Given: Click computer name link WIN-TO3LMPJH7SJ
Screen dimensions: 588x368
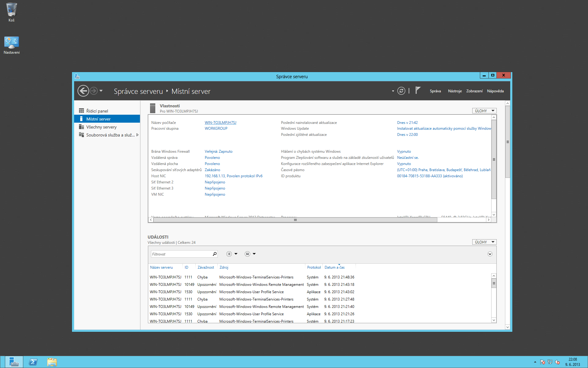Looking at the screenshot, I should (x=220, y=123).
